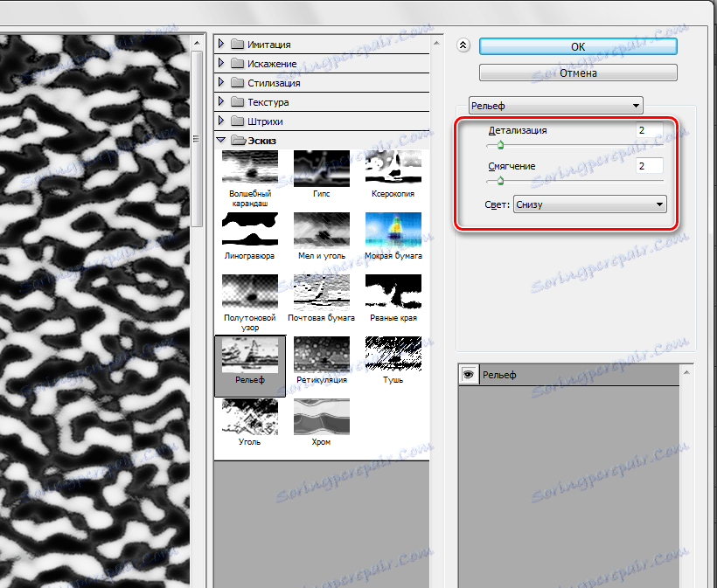The width and height of the screenshot is (717, 588).
Task: Select the Гипс filter thumbnail
Action: [322, 169]
